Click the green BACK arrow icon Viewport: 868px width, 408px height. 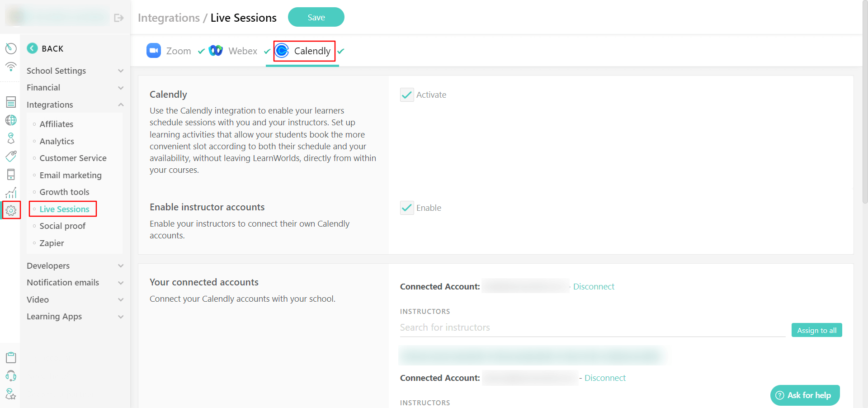(x=32, y=48)
